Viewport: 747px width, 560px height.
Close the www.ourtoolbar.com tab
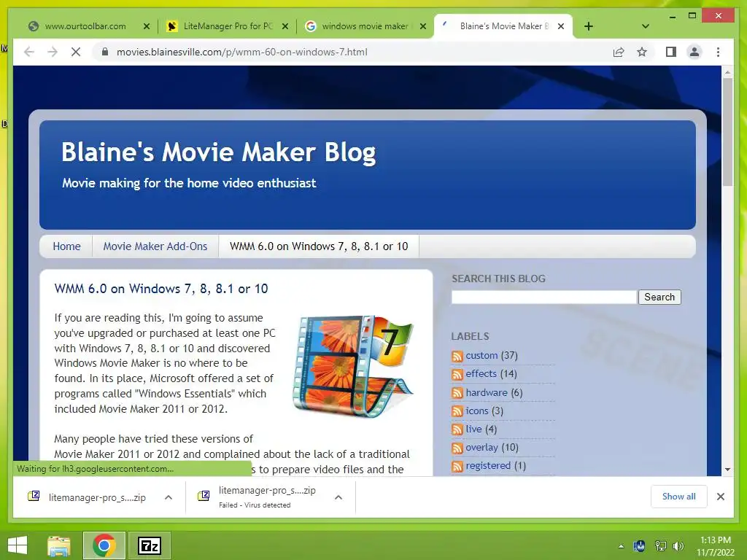point(146,26)
